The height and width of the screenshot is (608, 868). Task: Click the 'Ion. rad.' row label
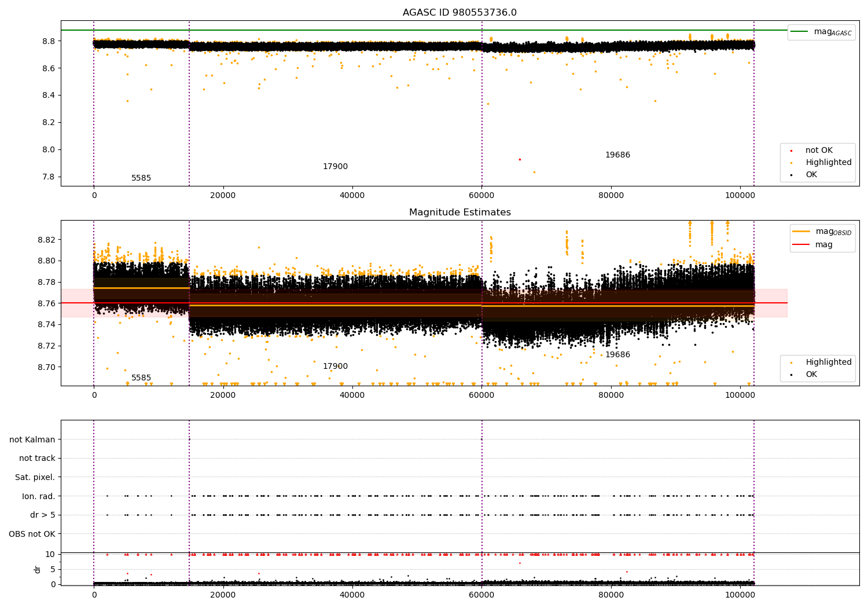39,496
